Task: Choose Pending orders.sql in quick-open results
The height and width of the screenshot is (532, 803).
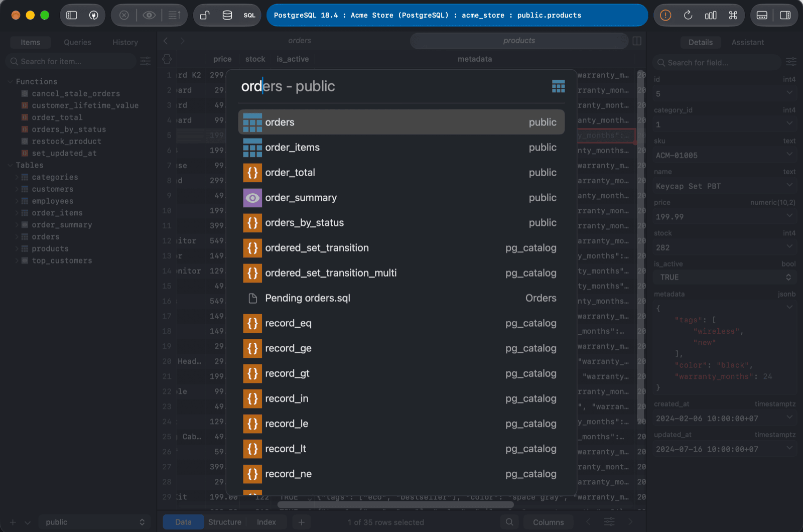Action: (x=401, y=298)
